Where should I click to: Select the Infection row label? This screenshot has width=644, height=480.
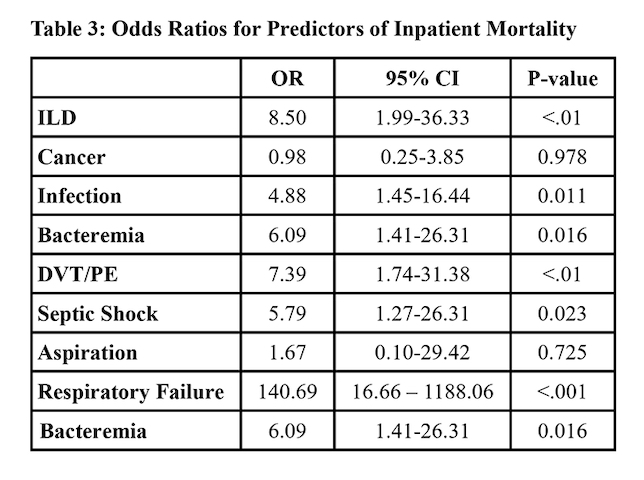click(x=79, y=197)
